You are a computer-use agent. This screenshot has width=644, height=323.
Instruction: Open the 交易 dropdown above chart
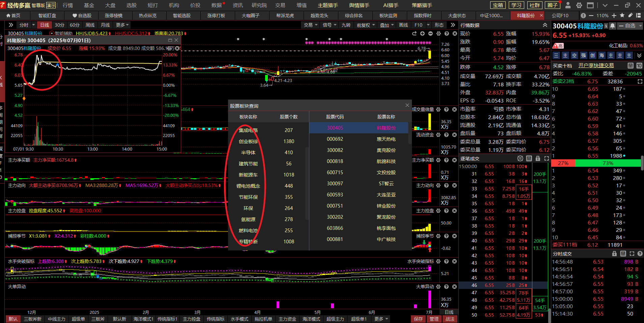311,25
